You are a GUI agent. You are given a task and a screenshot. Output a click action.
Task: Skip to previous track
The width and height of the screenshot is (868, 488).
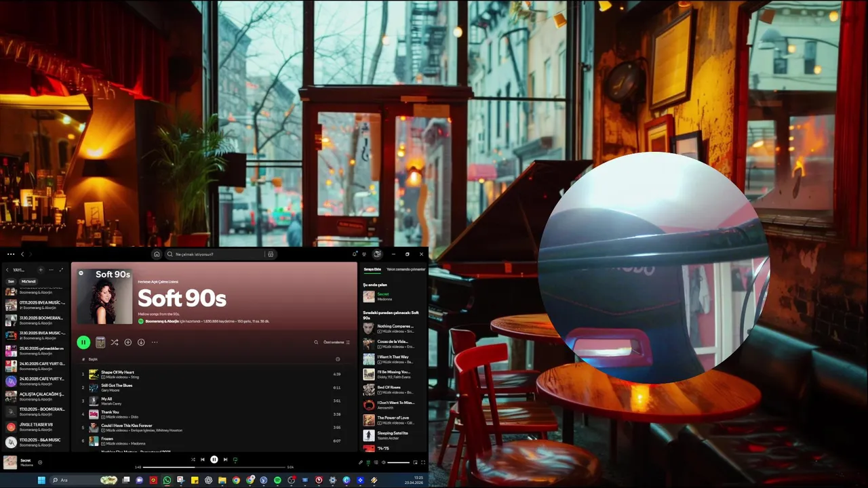point(202,460)
